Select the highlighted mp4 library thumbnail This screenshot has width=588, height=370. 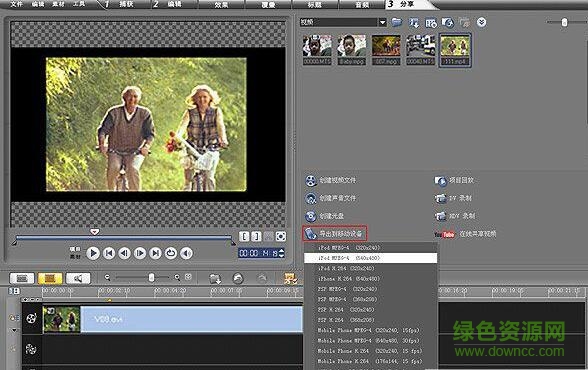(455, 50)
